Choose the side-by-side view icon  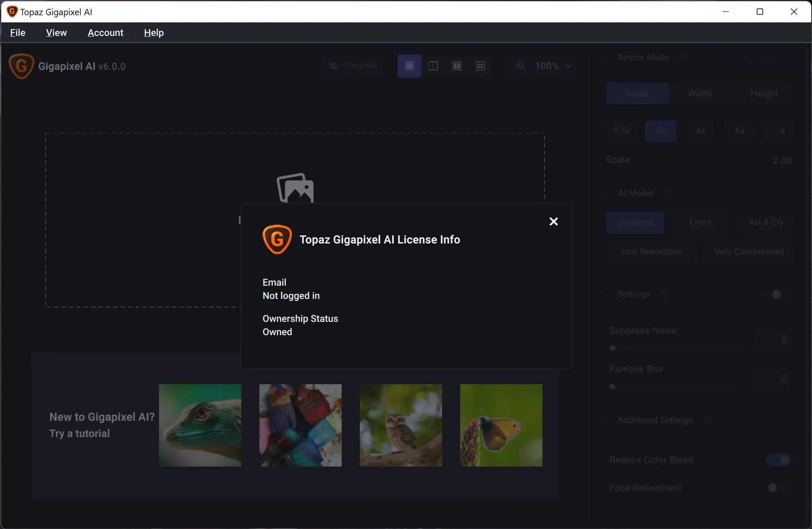(x=456, y=66)
